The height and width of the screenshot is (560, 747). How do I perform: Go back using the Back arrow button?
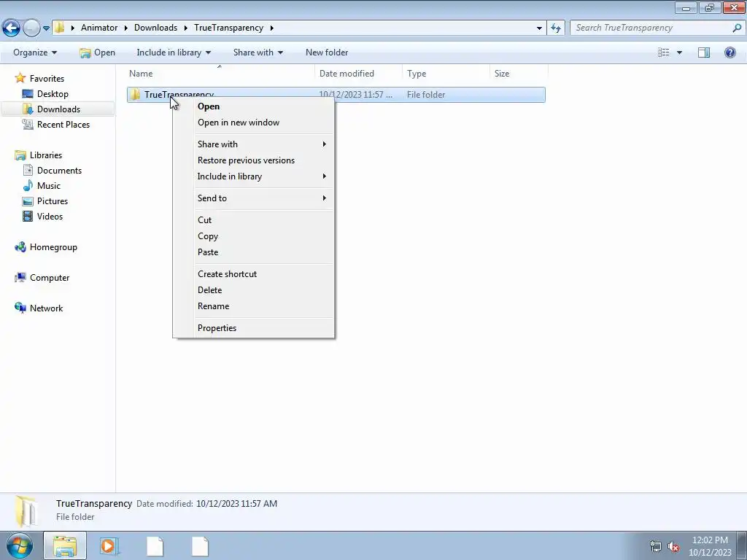click(x=11, y=28)
